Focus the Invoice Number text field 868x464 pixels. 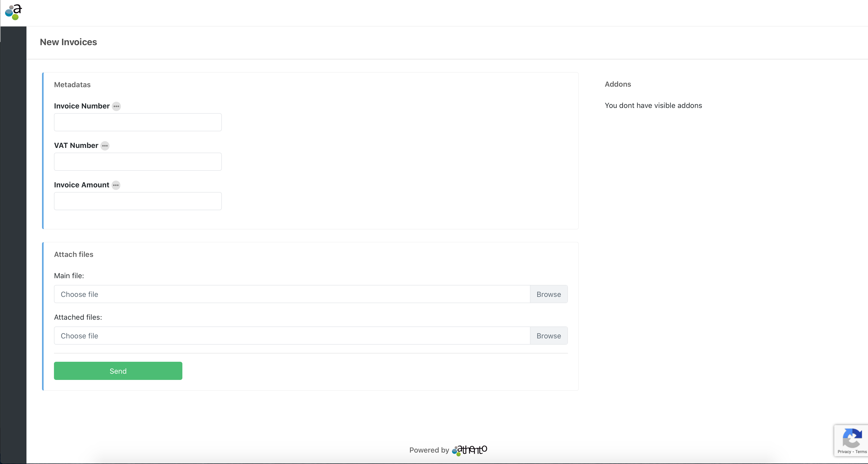(x=137, y=122)
